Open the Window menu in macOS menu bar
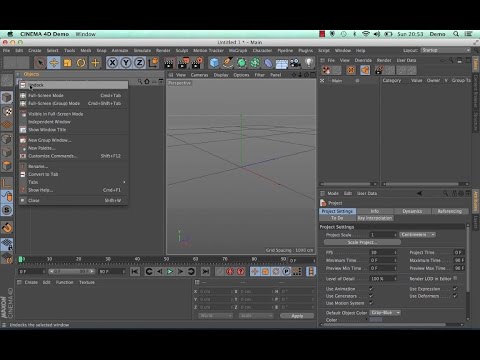The height and width of the screenshot is (360, 480). pyautogui.click(x=85, y=34)
